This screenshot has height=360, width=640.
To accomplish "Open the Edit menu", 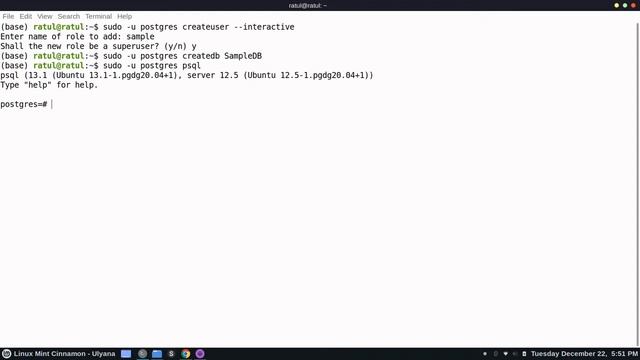I will [x=26, y=16].
